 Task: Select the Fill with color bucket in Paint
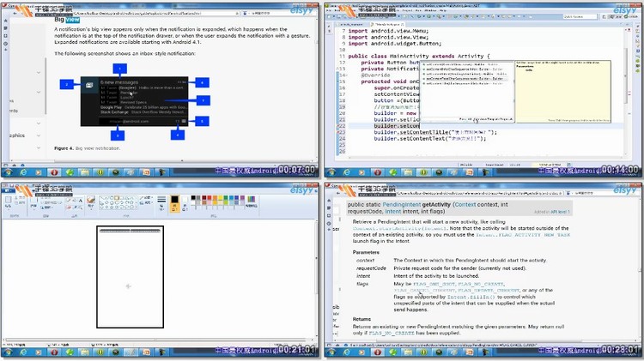75,200
